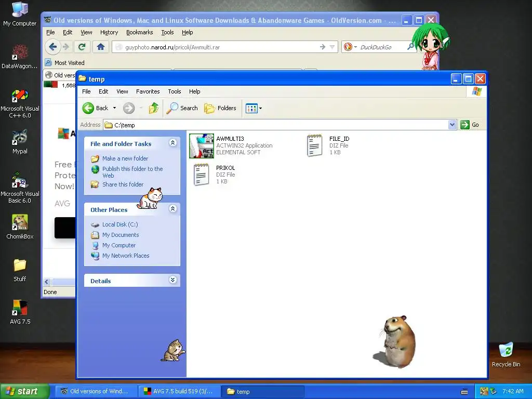532x399 pixels.
Task: Open browser History menu
Action: pyautogui.click(x=109, y=33)
